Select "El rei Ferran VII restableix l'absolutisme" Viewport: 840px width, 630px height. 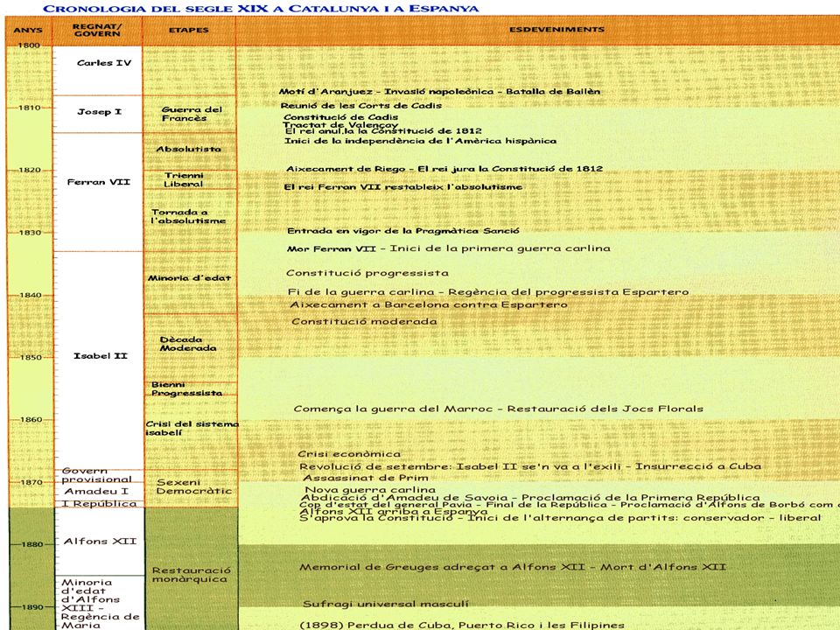coord(402,187)
